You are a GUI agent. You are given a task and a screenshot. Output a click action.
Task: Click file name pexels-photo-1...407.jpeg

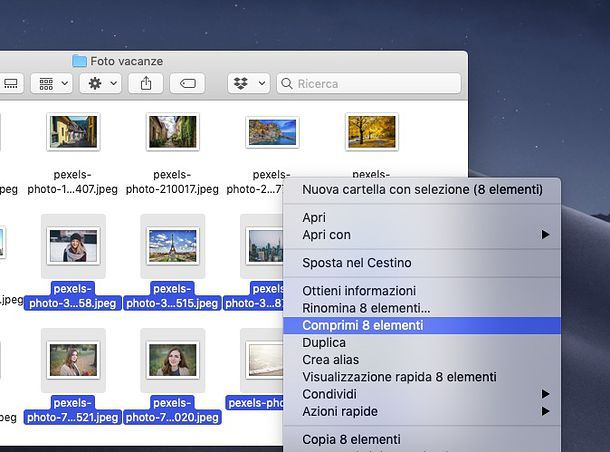(72, 182)
